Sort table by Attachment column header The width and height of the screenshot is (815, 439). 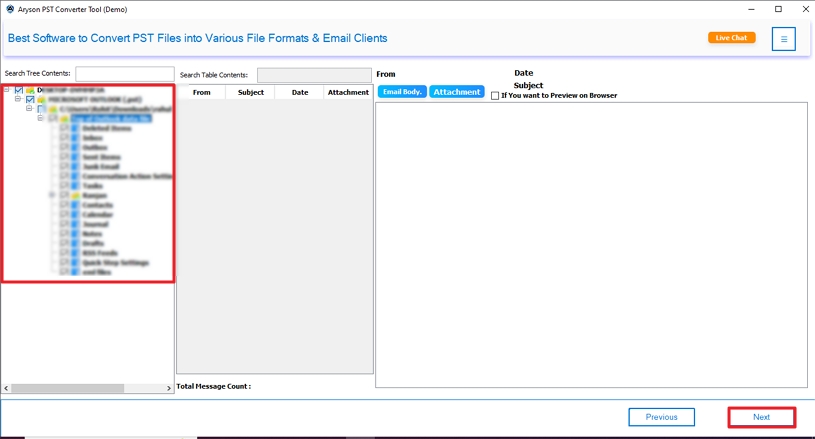pos(348,92)
